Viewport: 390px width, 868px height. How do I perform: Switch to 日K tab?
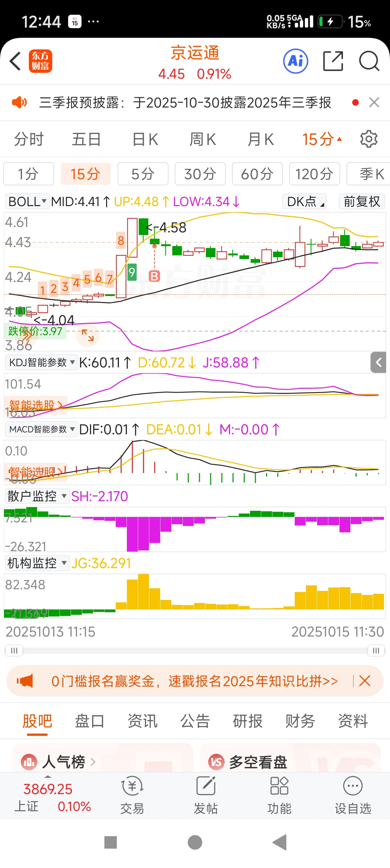(x=145, y=139)
